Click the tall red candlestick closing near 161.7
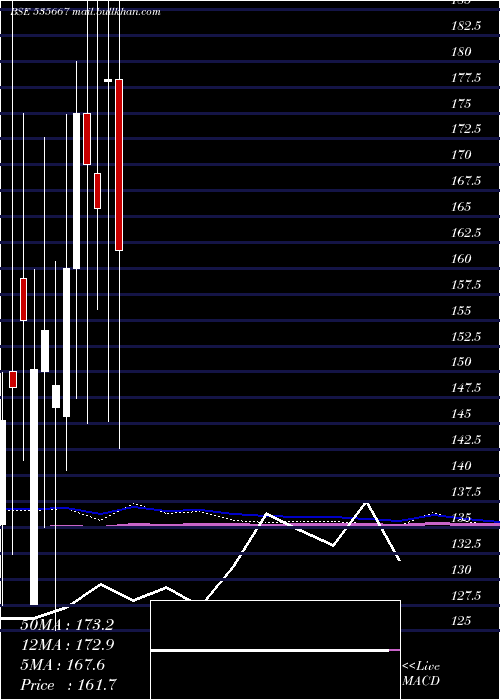 tap(119, 165)
